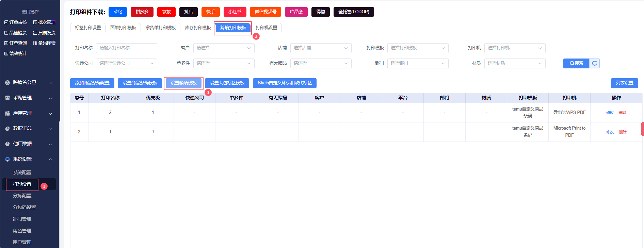Open the 打印机 dropdown filter
This screenshot has width=644, height=248.
coord(515,48)
